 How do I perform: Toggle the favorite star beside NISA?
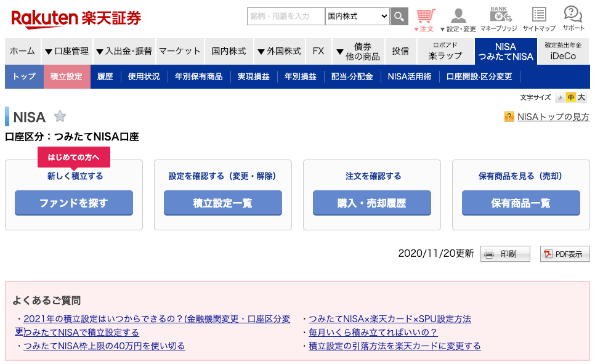pyautogui.click(x=60, y=116)
